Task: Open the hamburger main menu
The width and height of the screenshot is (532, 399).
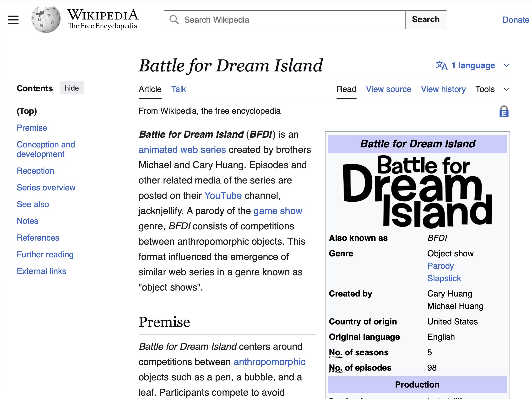Action: [13, 20]
